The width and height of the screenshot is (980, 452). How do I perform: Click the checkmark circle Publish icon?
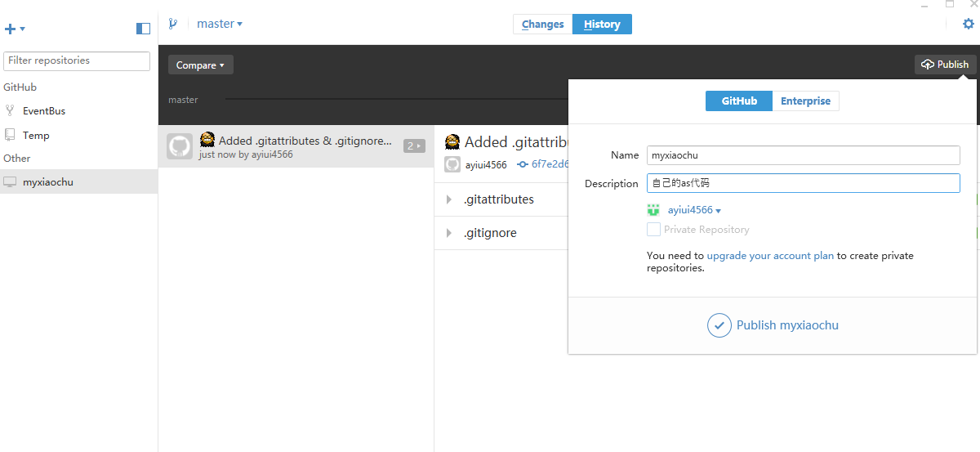tap(719, 325)
